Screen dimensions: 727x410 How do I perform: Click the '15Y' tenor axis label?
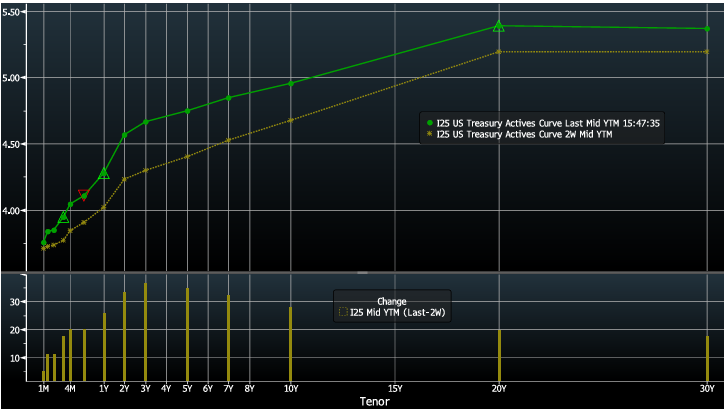click(x=395, y=389)
